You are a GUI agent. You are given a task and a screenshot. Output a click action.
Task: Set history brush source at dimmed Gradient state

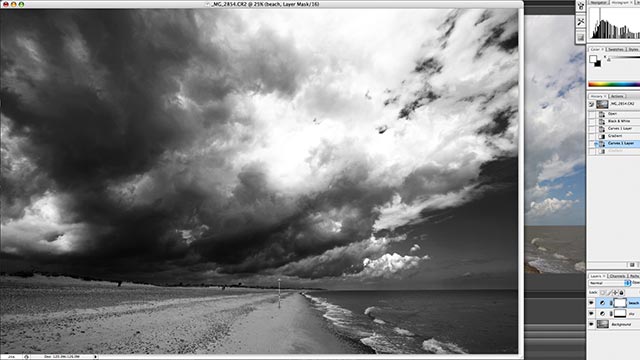(591, 151)
